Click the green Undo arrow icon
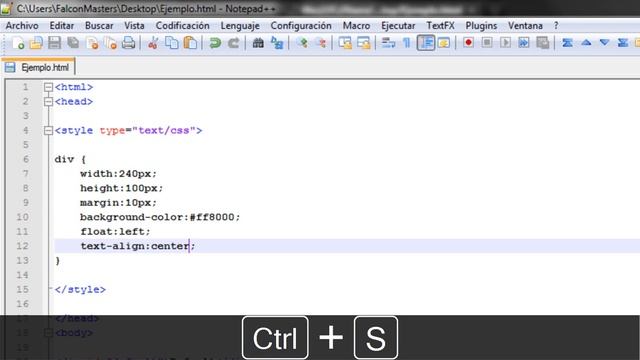Viewport: 640px width, 360px height. coord(215,42)
